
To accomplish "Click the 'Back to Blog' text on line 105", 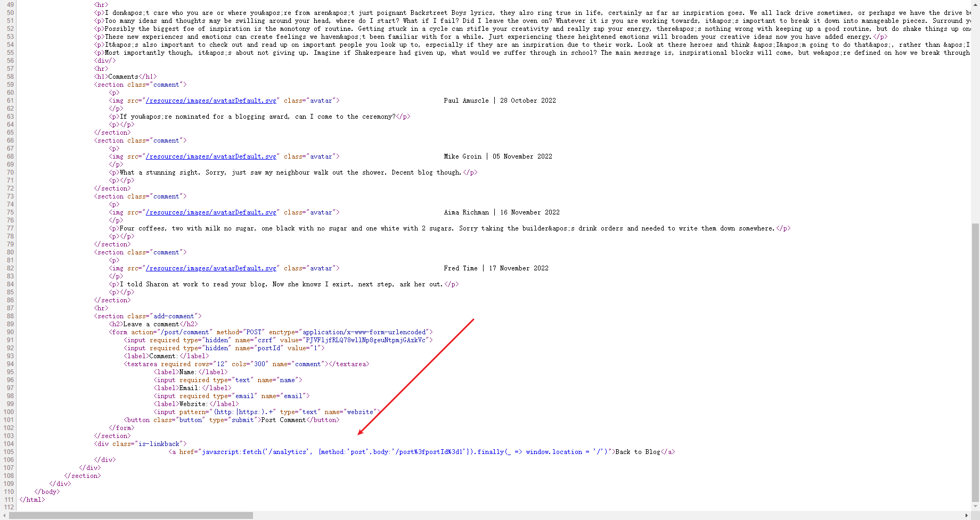I will (x=638, y=452).
